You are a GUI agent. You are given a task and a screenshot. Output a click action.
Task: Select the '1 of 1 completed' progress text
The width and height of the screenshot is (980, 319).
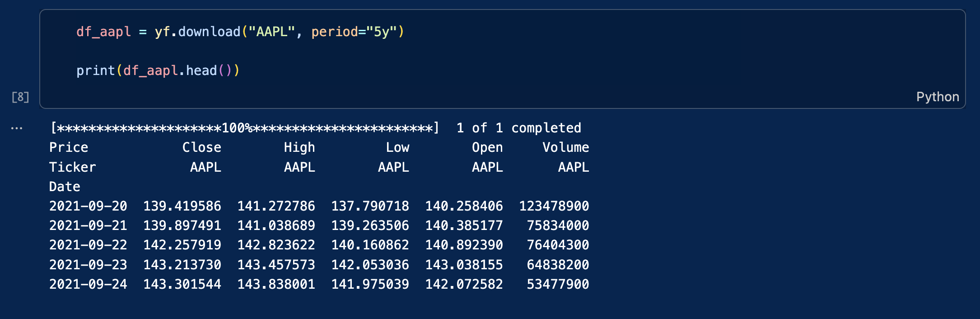[518, 128]
